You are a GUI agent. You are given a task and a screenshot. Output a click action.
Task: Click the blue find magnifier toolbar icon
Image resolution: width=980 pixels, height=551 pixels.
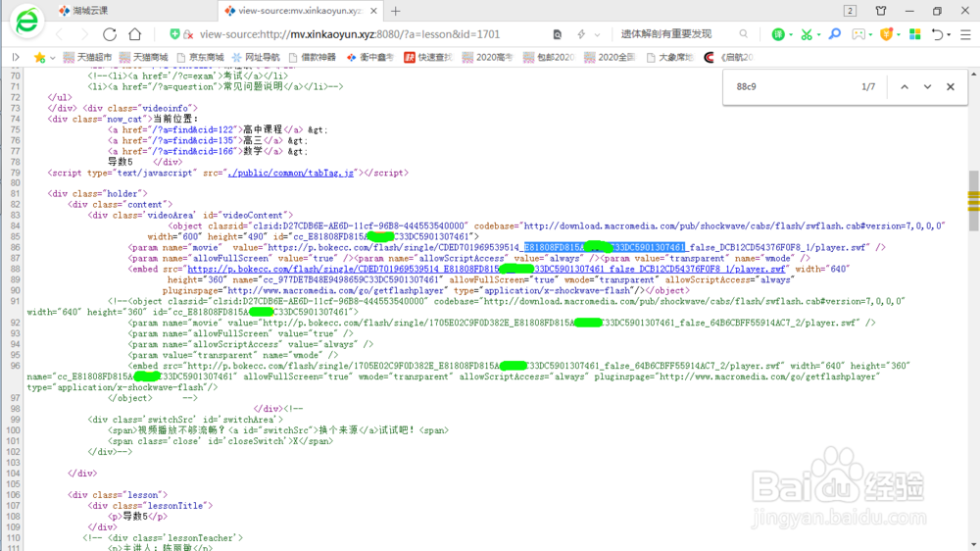click(x=834, y=34)
